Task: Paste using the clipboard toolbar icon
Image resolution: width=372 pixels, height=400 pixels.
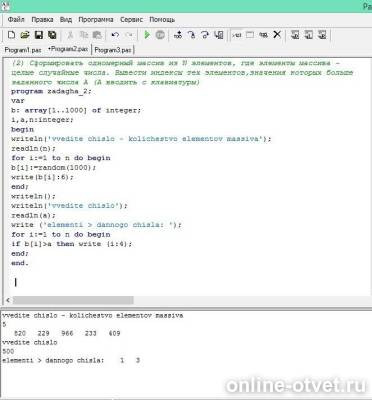Action: tap(97, 35)
